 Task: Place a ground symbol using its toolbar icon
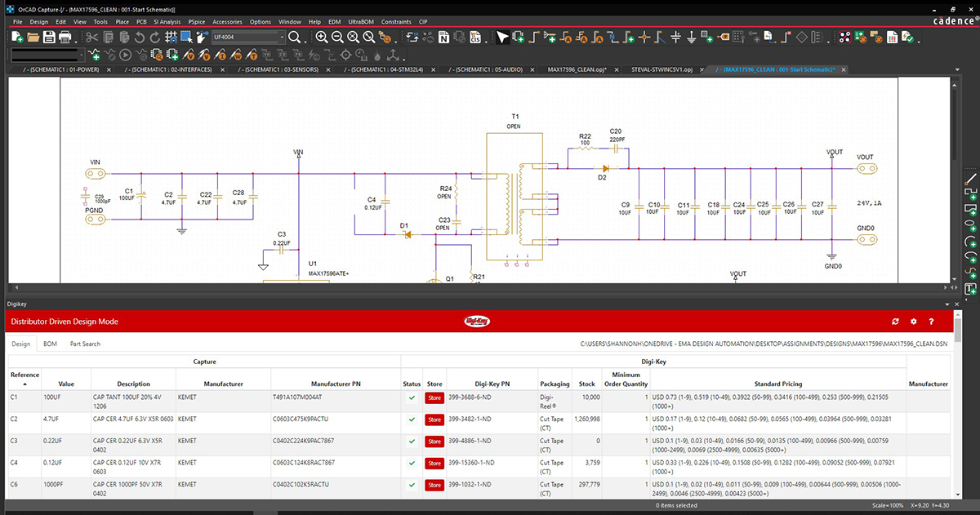(x=692, y=36)
